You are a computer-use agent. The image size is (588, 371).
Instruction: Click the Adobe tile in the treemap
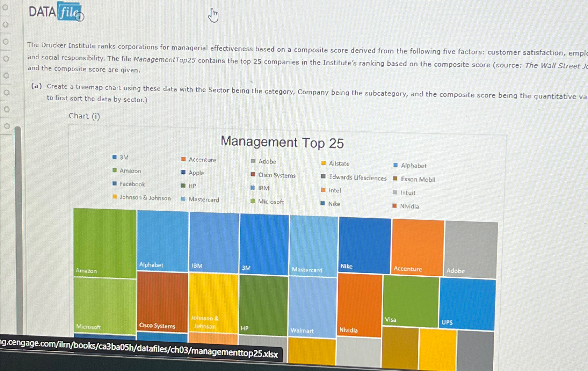(x=471, y=250)
